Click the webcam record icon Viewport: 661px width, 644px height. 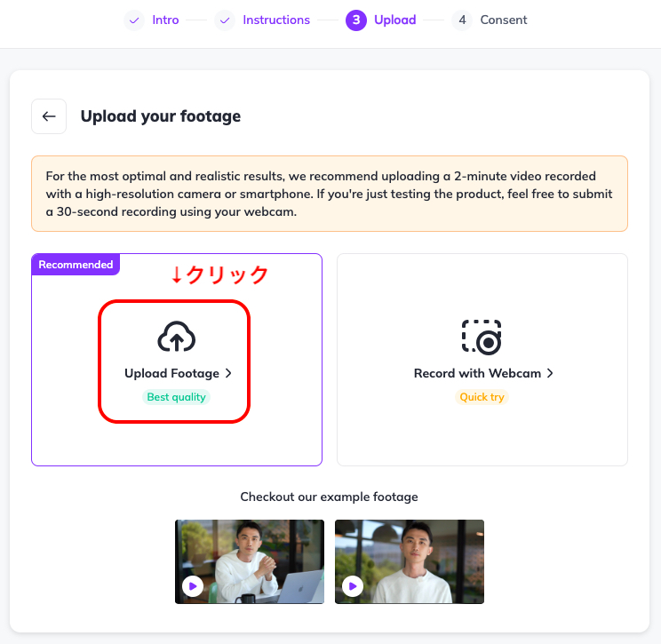coord(482,338)
